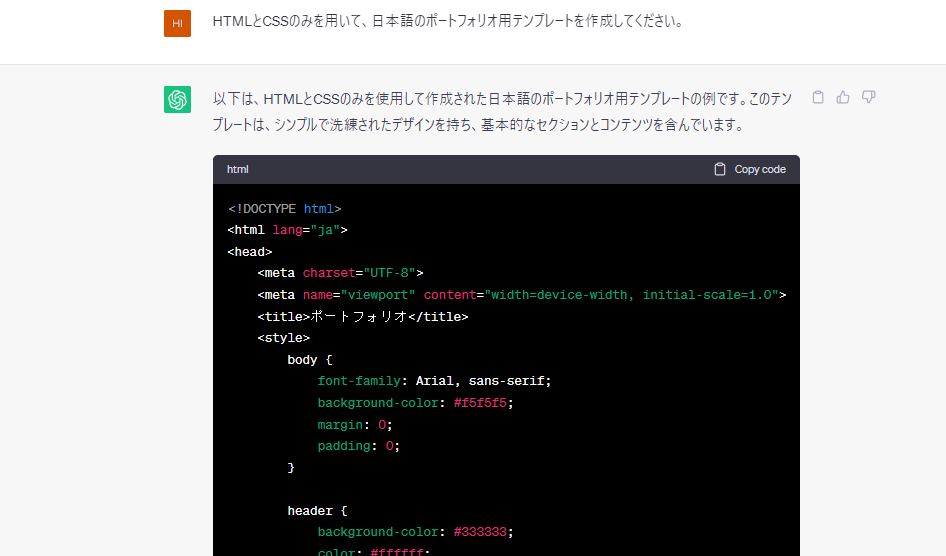Click the green ChatGPT logo avatar
The image size is (946, 556).
pyautogui.click(x=177, y=99)
